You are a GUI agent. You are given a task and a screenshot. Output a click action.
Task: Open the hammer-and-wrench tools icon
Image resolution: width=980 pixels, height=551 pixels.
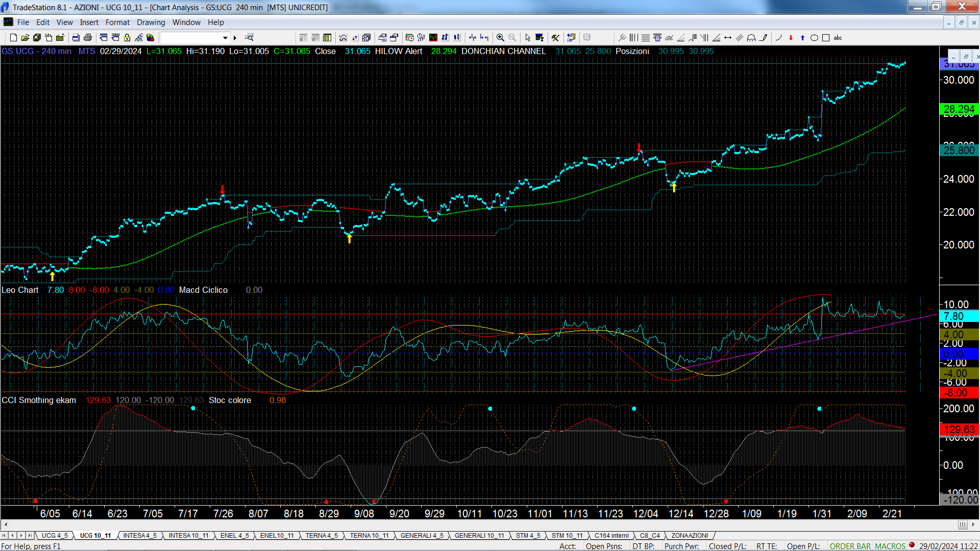coord(555,38)
